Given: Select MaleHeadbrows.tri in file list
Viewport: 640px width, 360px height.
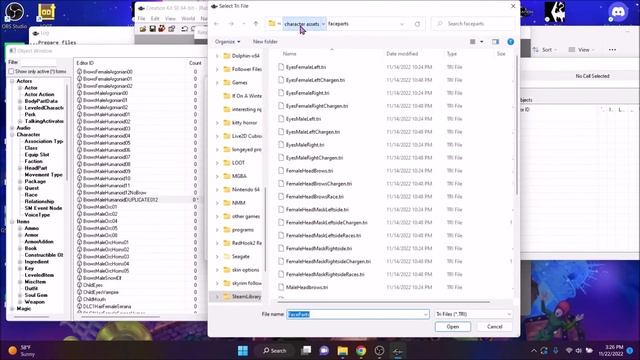Looking at the screenshot, I should point(307,287).
